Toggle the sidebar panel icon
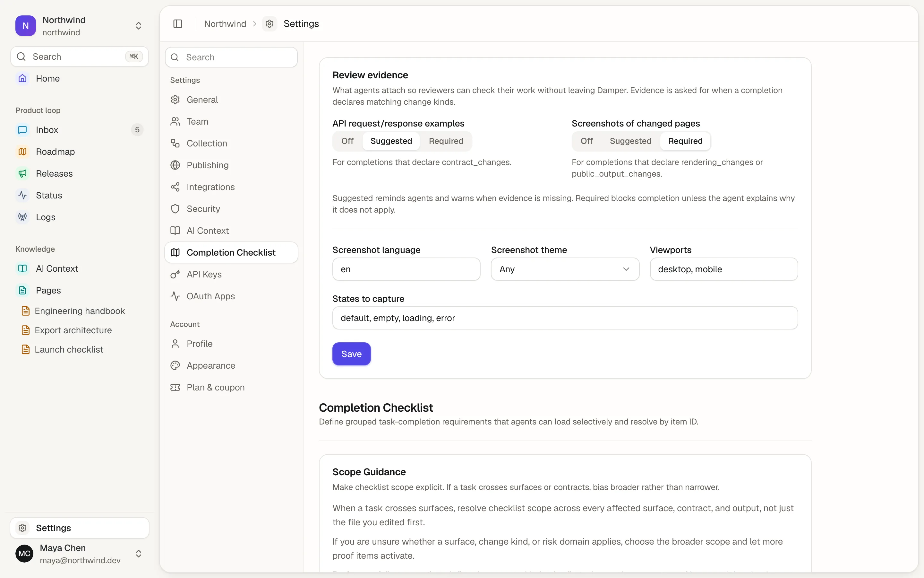The height and width of the screenshot is (578, 924). coord(177,24)
